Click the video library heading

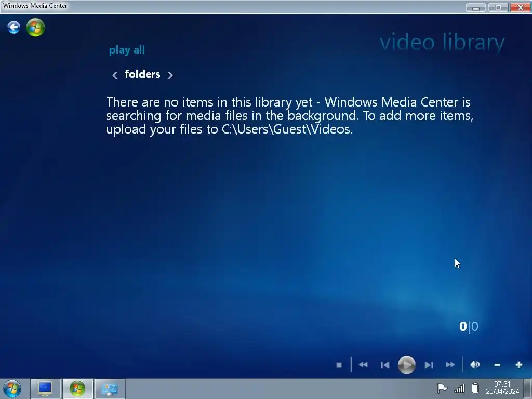click(x=442, y=43)
